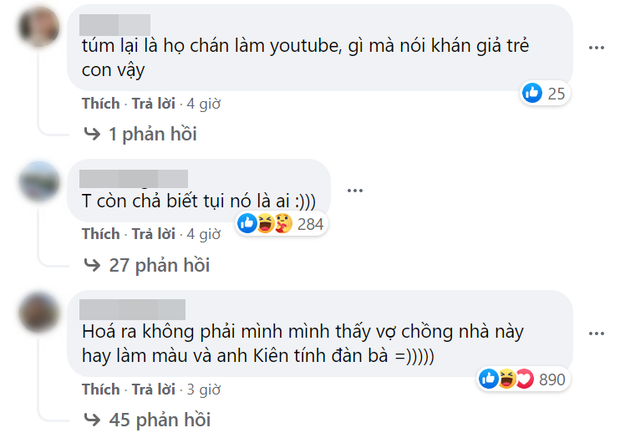The height and width of the screenshot is (438, 620).
Task: Toggle Thích on "T còn chả biết" comment
Action: [x=100, y=234]
